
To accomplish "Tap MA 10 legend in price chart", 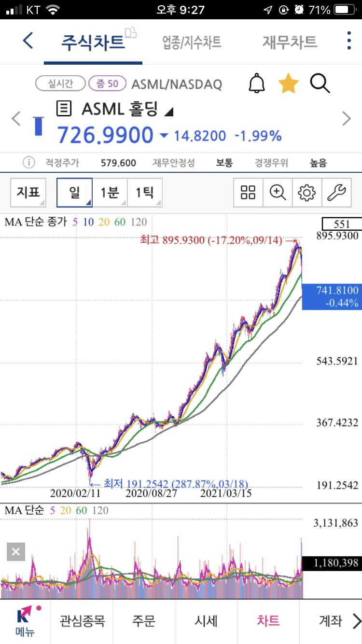I will pos(88,222).
